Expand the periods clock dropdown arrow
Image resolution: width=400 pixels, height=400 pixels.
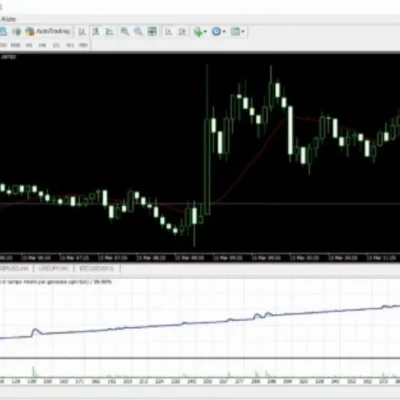(x=224, y=32)
